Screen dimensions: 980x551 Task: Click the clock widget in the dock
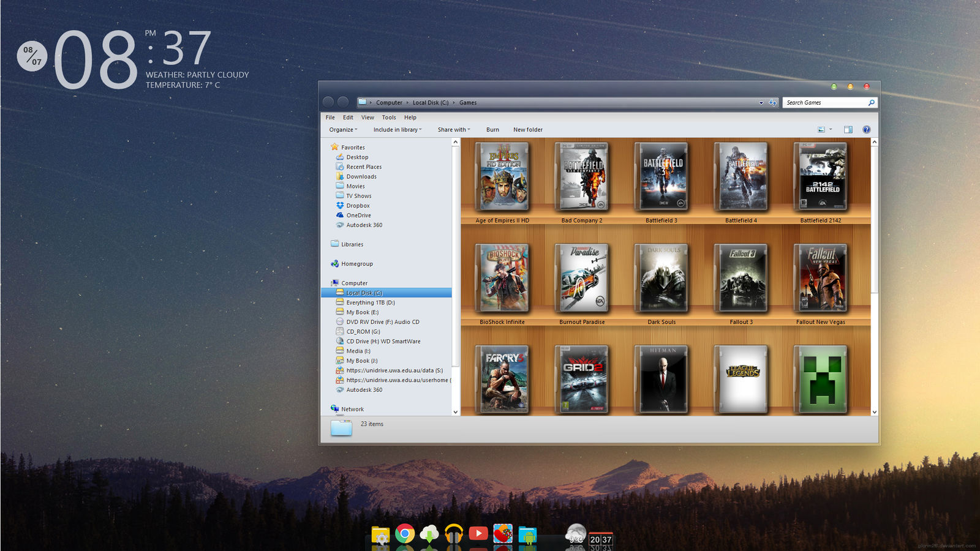pos(601,539)
